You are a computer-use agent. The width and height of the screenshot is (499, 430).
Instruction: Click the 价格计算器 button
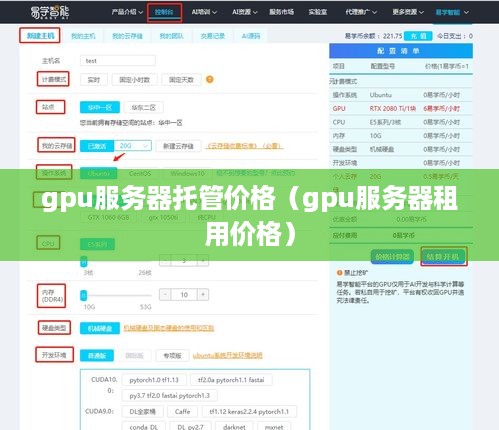(392, 257)
